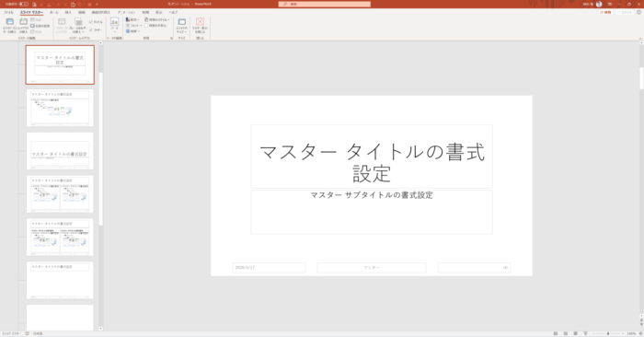Open Slide Size (スライドのサイズ) button
The image size is (644, 337).
[181, 26]
